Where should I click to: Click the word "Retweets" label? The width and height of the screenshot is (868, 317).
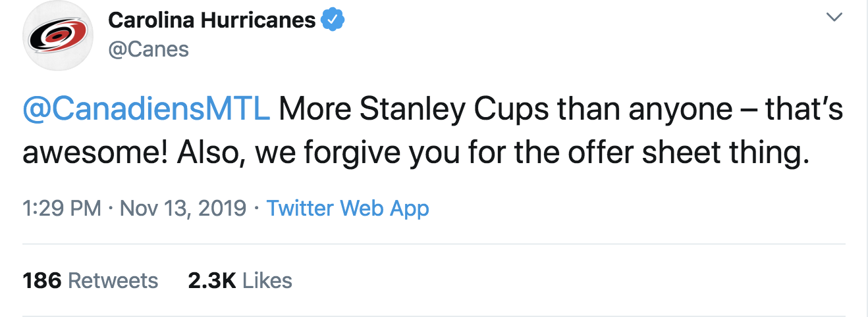[113, 281]
